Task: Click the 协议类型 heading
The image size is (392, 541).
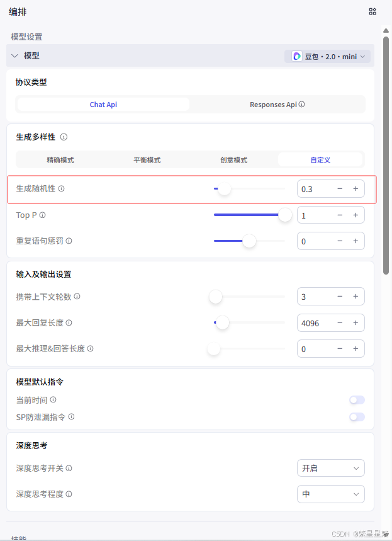Action: pos(31,82)
